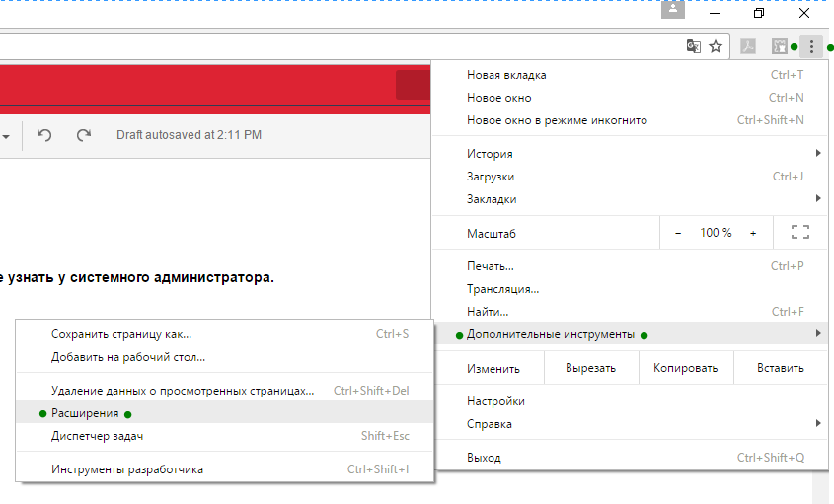Choose Трансляция... menu item
Screen dimensions: 834x504
click(x=630, y=289)
